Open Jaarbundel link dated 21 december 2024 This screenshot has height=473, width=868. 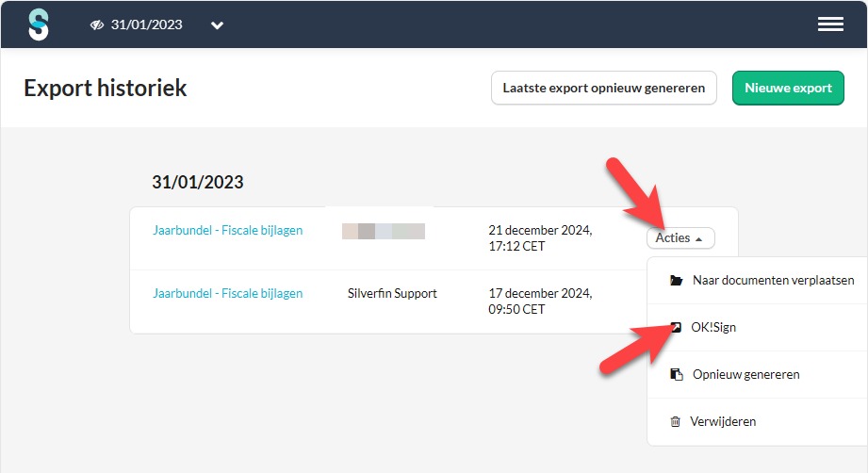[x=227, y=230]
